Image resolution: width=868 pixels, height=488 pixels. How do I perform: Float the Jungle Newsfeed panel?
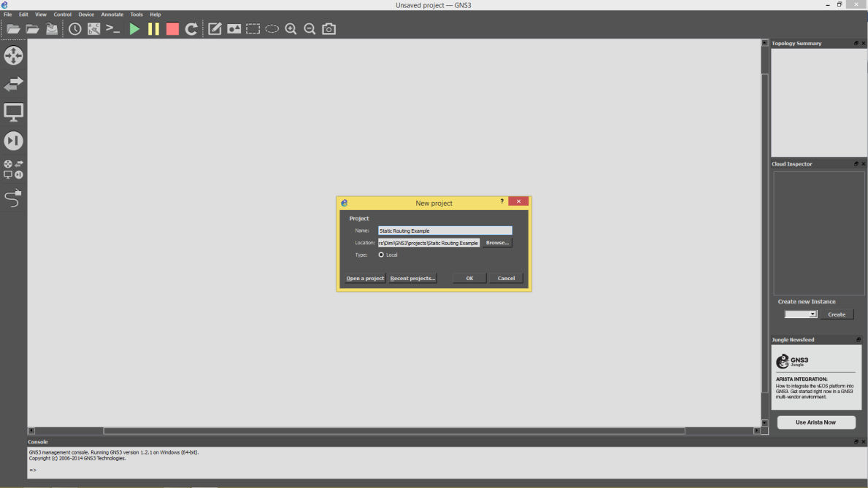pyautogui.click(x=859, y=340)
